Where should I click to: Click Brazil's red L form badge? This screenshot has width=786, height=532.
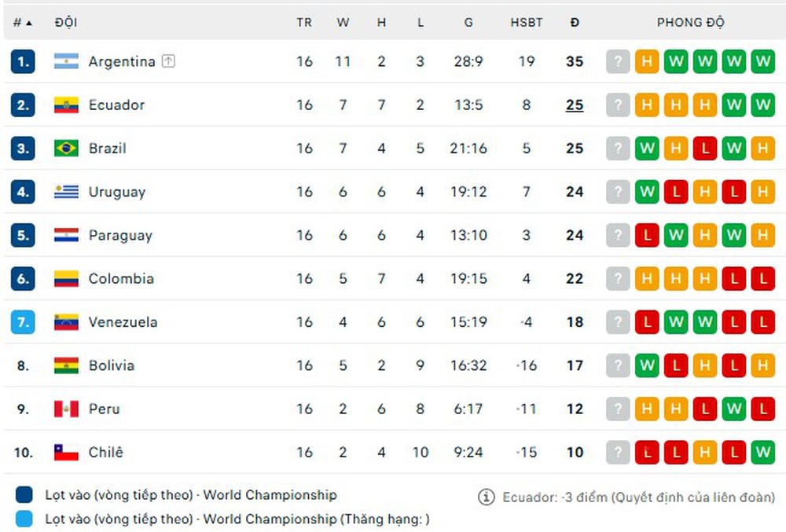[705, 149]
